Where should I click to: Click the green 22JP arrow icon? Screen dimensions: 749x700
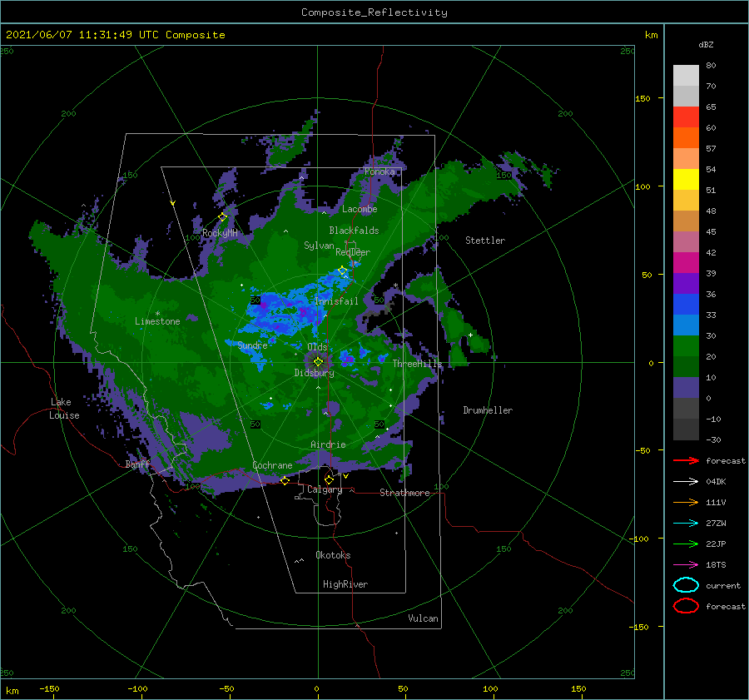686,544
